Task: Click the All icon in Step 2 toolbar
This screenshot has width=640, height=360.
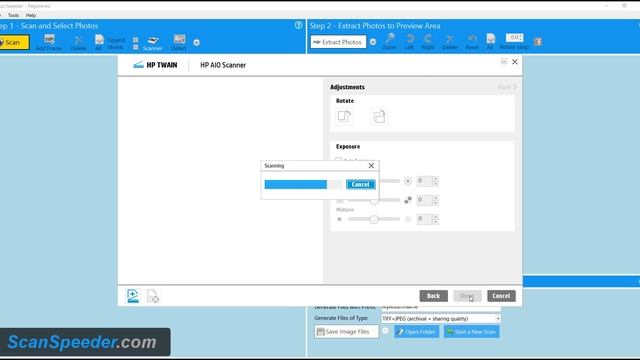Action: [x=490, y=42]
